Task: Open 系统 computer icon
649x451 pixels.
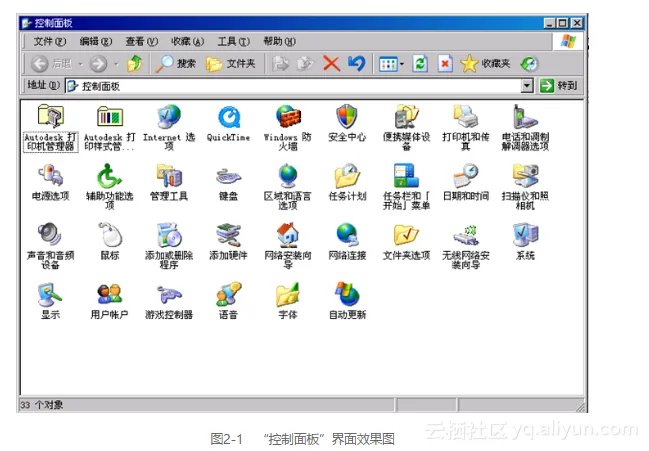Action: pyautogui.click(x=525, y=235)
